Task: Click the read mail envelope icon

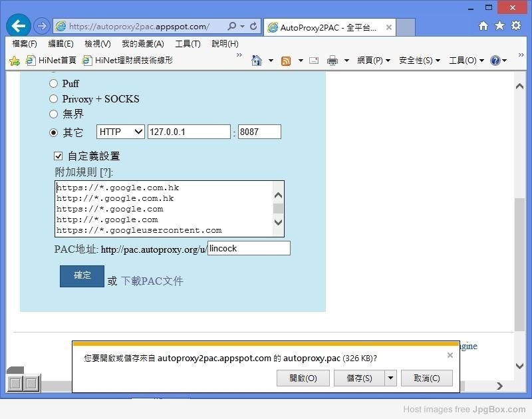Action: (x=314, y=61)
